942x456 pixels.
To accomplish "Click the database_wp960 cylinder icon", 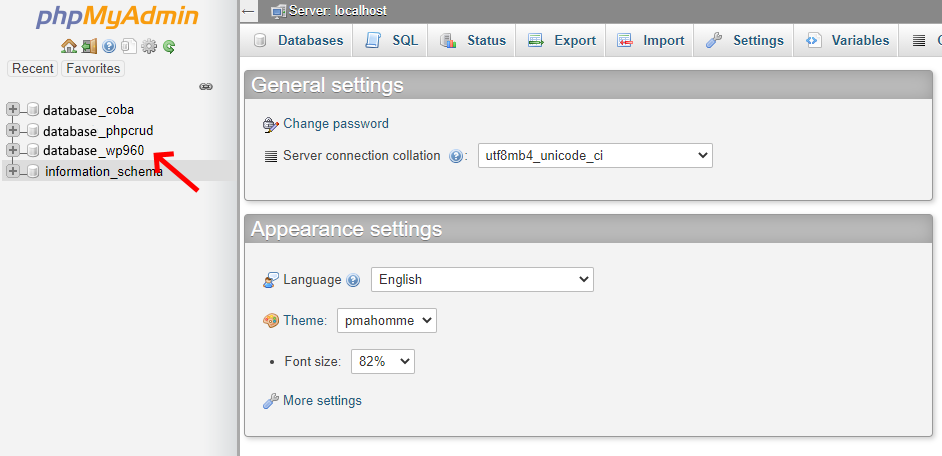I will click(33, 150).
